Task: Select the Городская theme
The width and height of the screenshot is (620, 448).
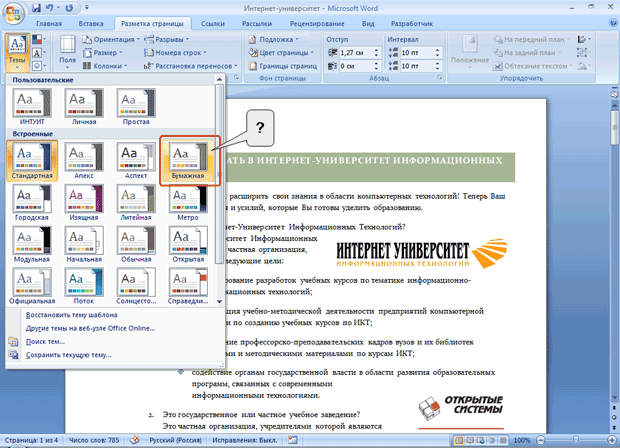Action: (32, 203)
